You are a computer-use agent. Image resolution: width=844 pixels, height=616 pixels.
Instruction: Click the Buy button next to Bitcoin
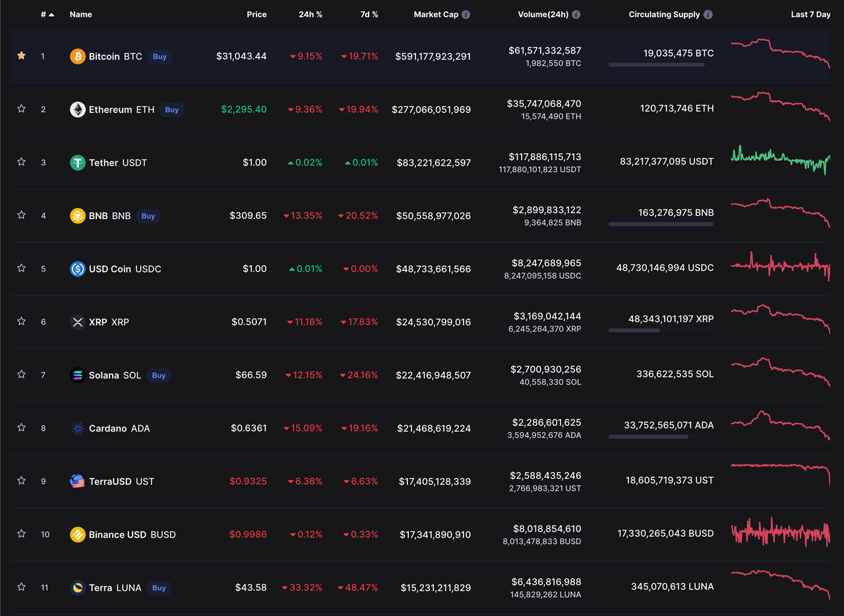point(160,57)
